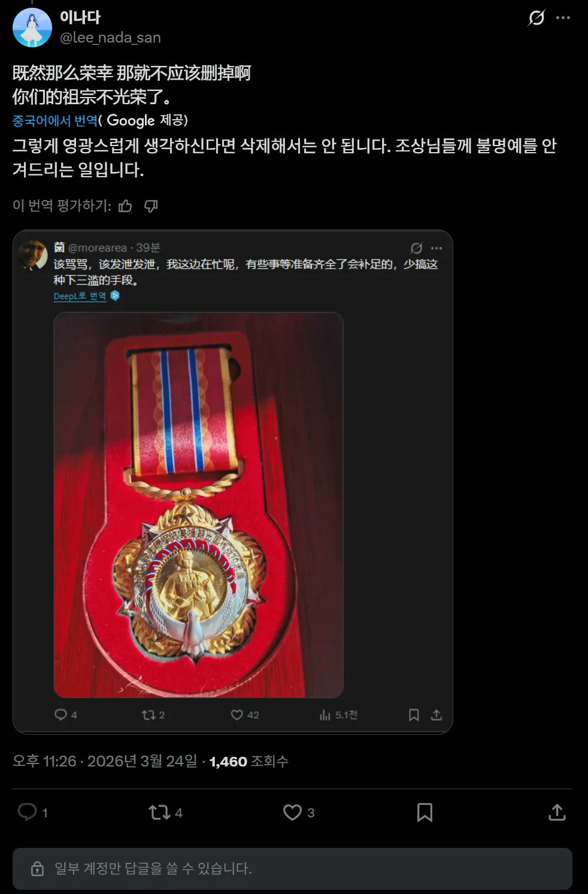This screenshot has height=894, width=588.
Task: Share the quoted post
Action: (437, 714)
